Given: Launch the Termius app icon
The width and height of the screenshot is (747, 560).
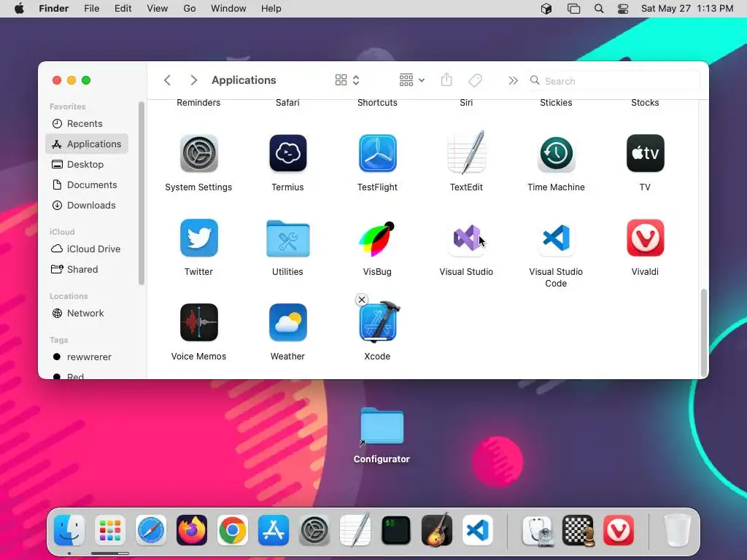Looking at the screenshot, I should click(287, 153).
